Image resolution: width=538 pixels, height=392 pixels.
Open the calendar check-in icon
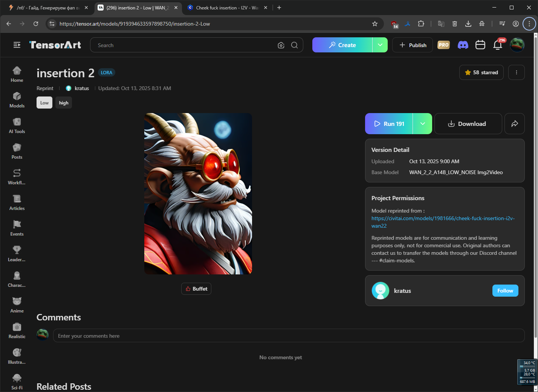pos(480,45)
